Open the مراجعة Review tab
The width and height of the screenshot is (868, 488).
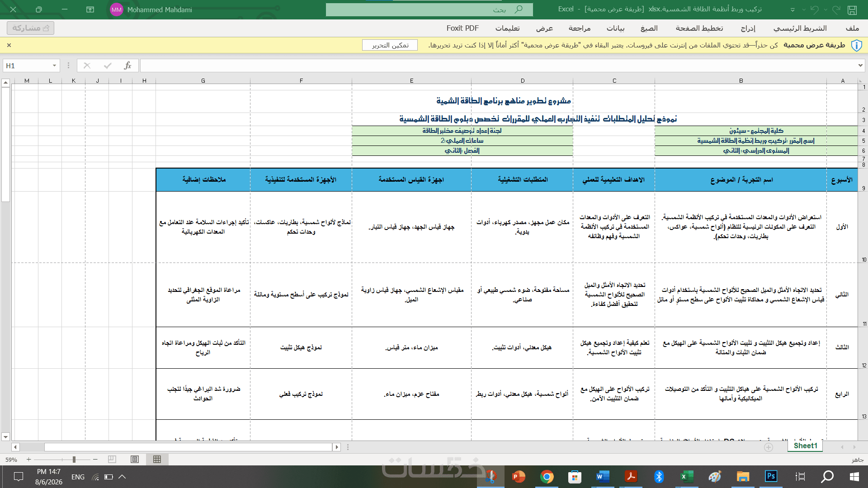[x=580, y=28]
